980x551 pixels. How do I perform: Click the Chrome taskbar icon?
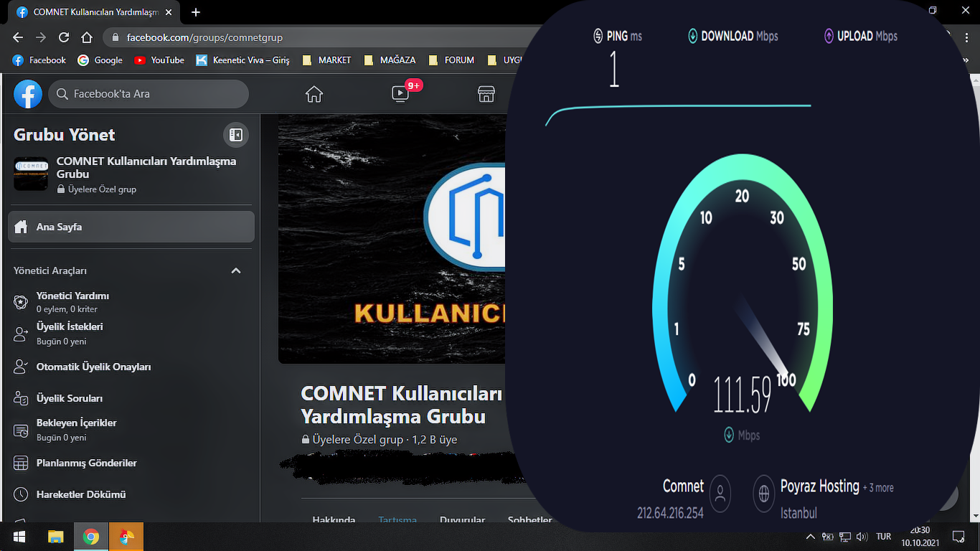[x=90, y=537]
